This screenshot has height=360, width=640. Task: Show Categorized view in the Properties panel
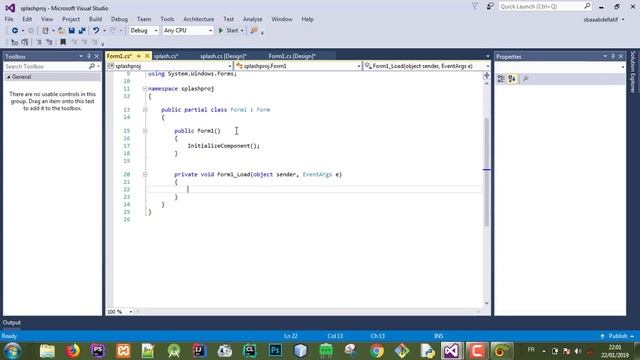pos(501,79)
